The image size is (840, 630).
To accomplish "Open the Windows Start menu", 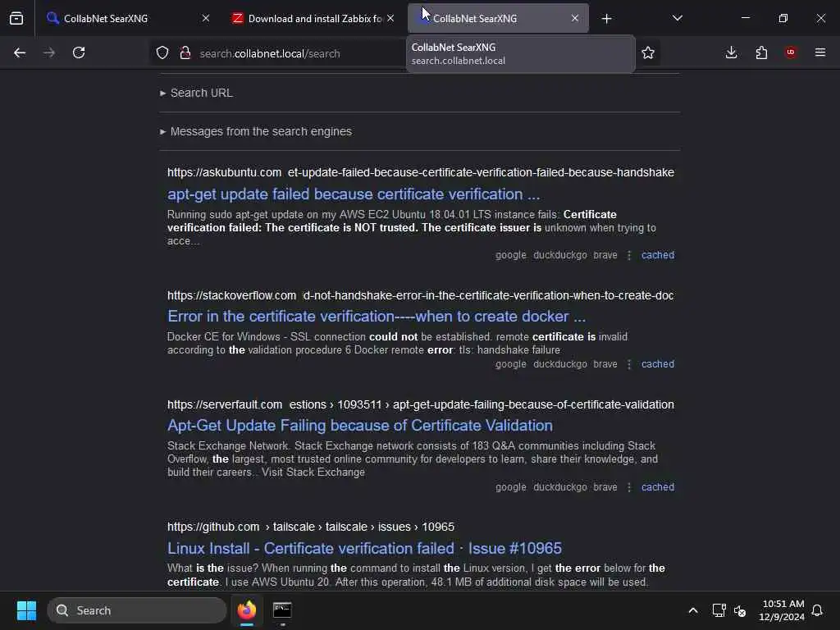I will point(26,610).
